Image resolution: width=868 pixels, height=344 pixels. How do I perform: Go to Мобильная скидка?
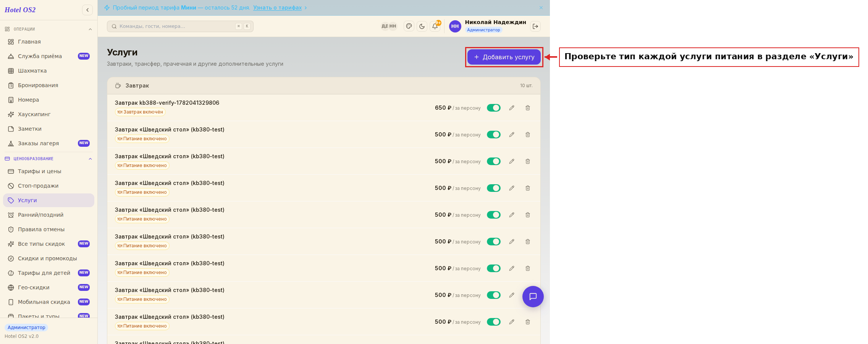48,302
